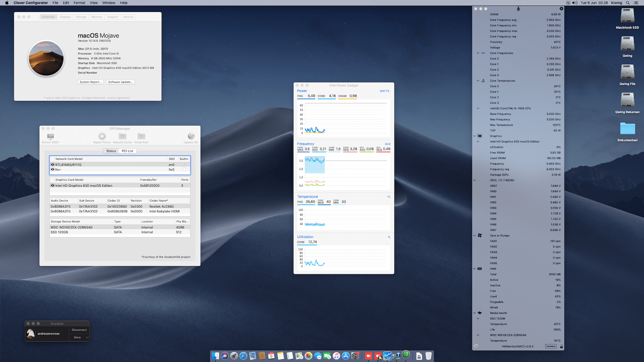Click the volume control in the menu bar

tap(574, 3)
